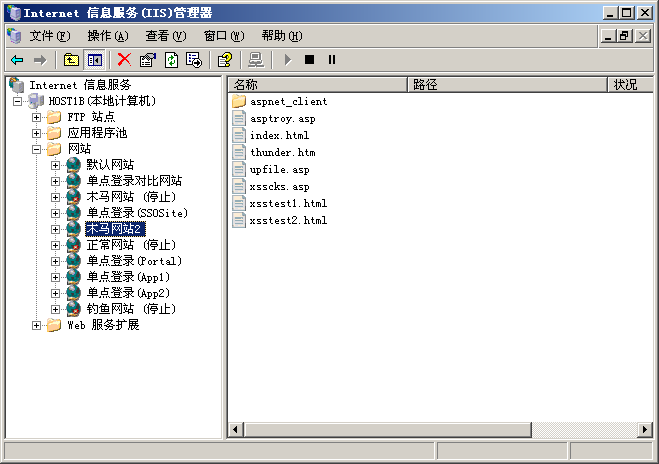The width and height of the screenshot is (659, 464).
Task: Select 单点登录(App2) in the tree
Action: point(128,293)
